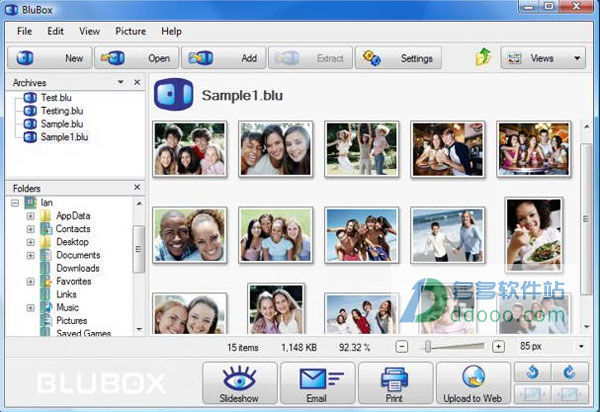Open the Edit menu
Viewport: 600px width, 412px height.
pos(55,31)
